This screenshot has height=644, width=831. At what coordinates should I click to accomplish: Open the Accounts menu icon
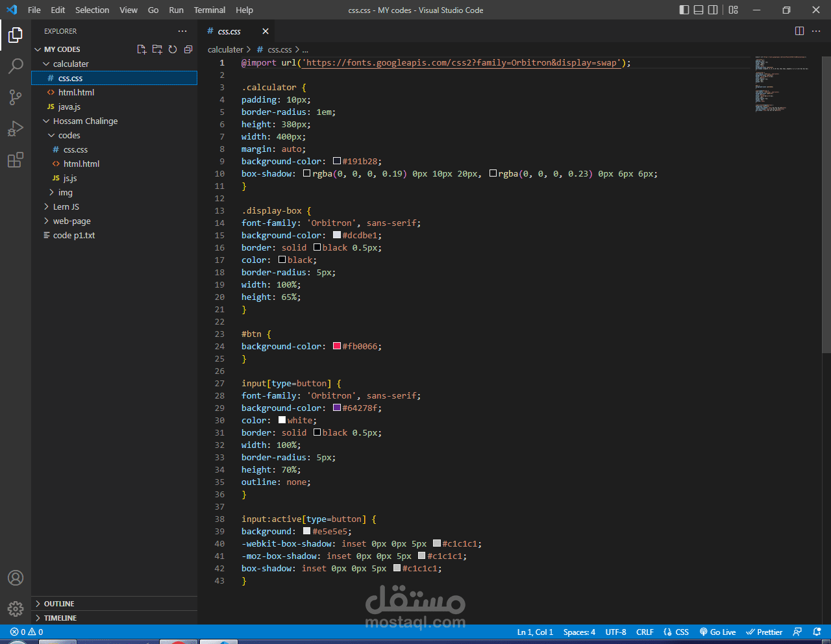tap(16, 578)
